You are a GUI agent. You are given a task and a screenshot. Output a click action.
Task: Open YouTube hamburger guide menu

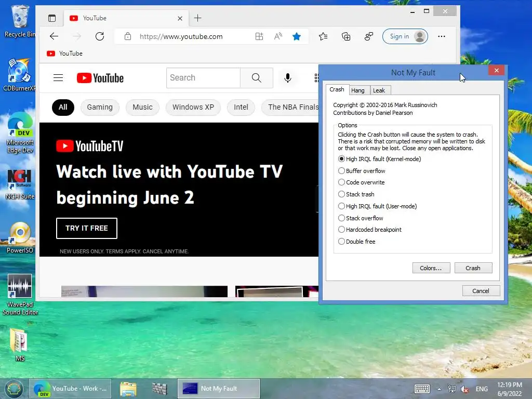click(x=58, y=78)
